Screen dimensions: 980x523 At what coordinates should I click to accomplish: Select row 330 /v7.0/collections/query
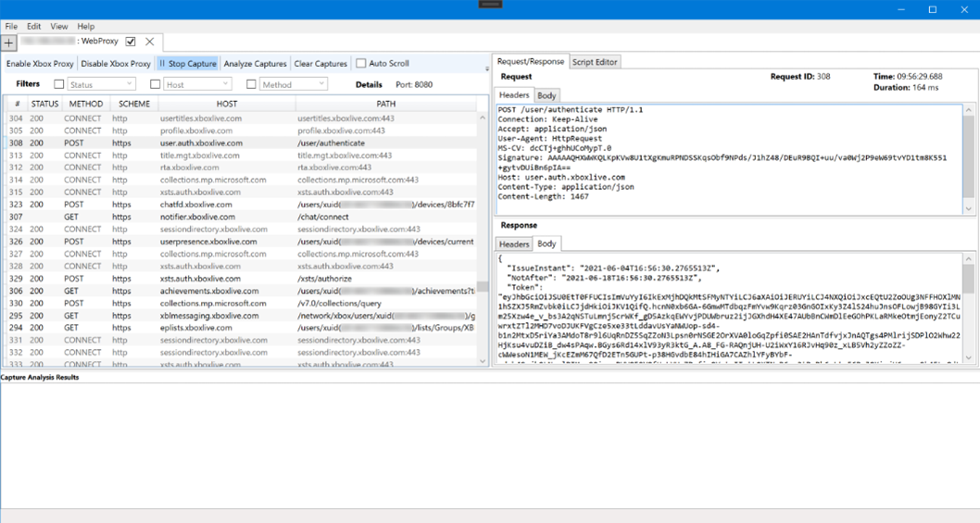click(241, 303)
